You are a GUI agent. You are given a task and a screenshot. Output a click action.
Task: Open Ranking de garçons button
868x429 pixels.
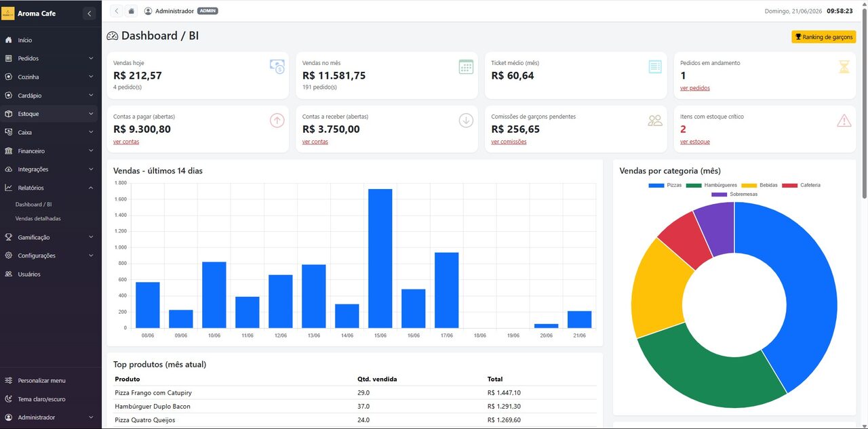coord(823,37)
